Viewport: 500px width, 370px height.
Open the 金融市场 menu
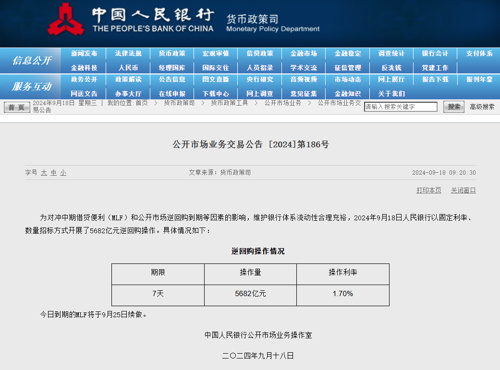(x=304, y=53)
